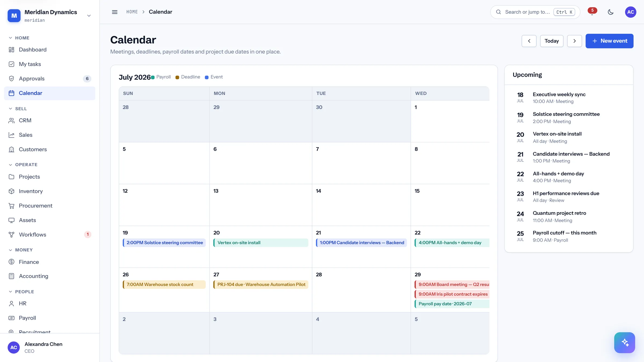Open 4:00PM All-hands + demo day event
This screenshot has width=644, height=362.
click(x=452, y=243)
